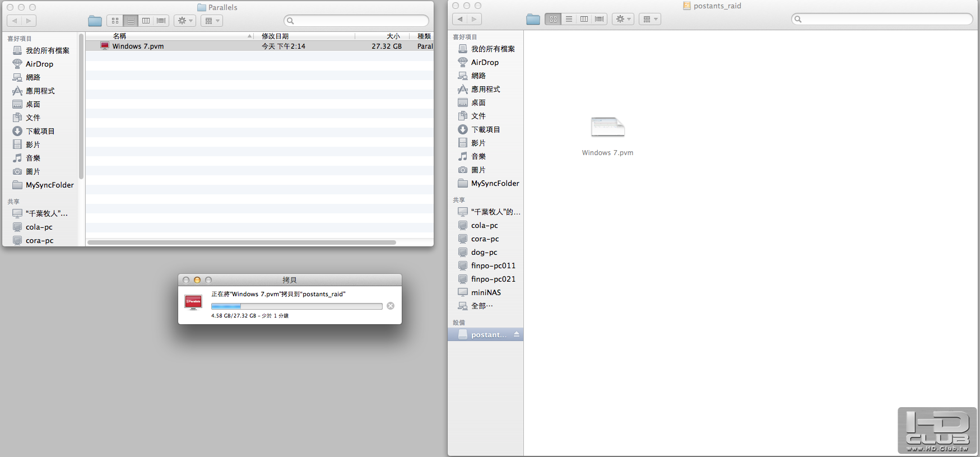
Task: Open arrange dropdown in postants_raid window
Action: click(x=650, y=19)
